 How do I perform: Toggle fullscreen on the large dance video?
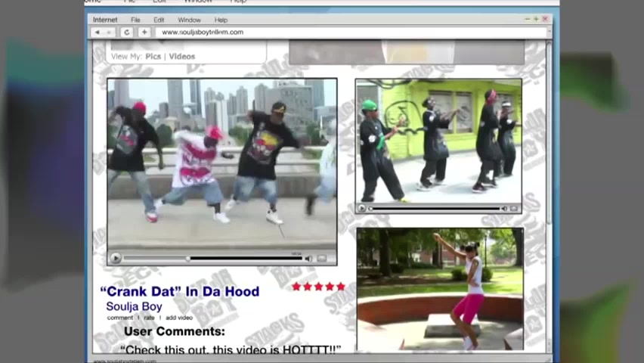(x=322, y=259)
